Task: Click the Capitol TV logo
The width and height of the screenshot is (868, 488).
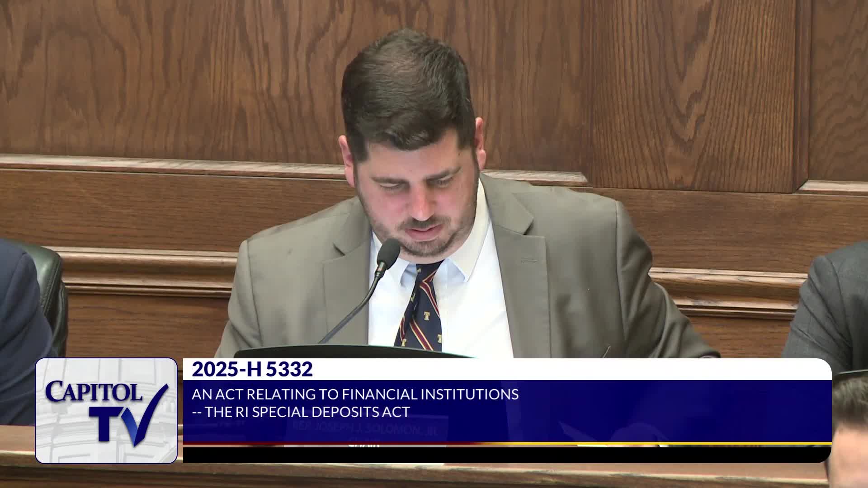Action: 106,410
